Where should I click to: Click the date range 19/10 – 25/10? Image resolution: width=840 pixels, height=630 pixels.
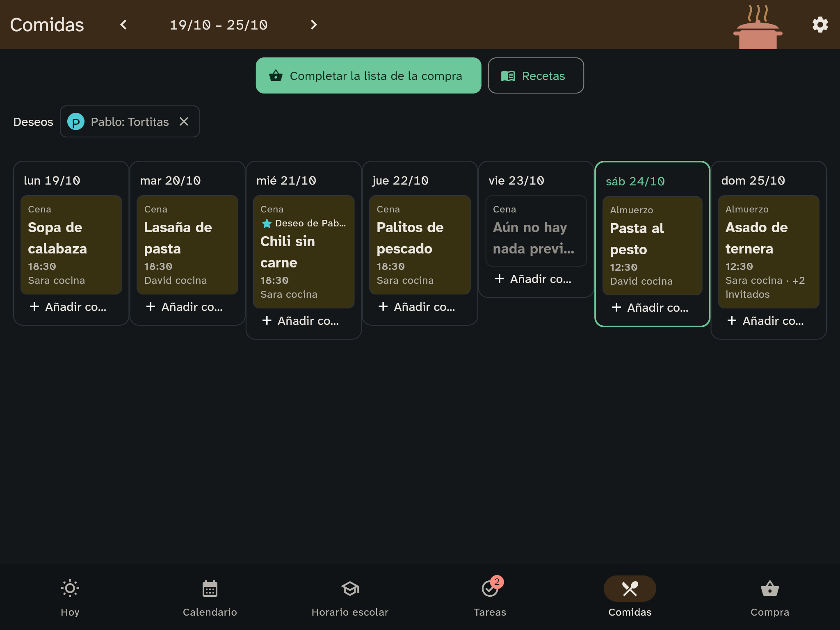click(x=219, y=25)
